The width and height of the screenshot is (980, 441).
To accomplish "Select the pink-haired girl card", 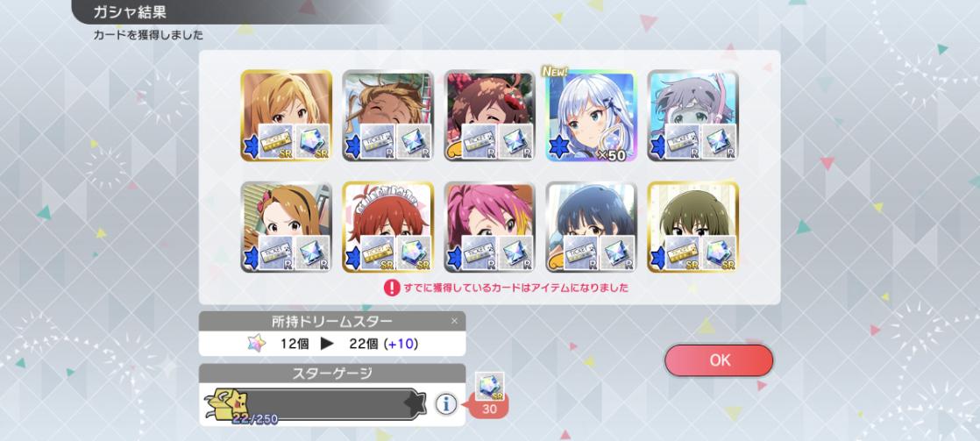I will tap(489, 227).
